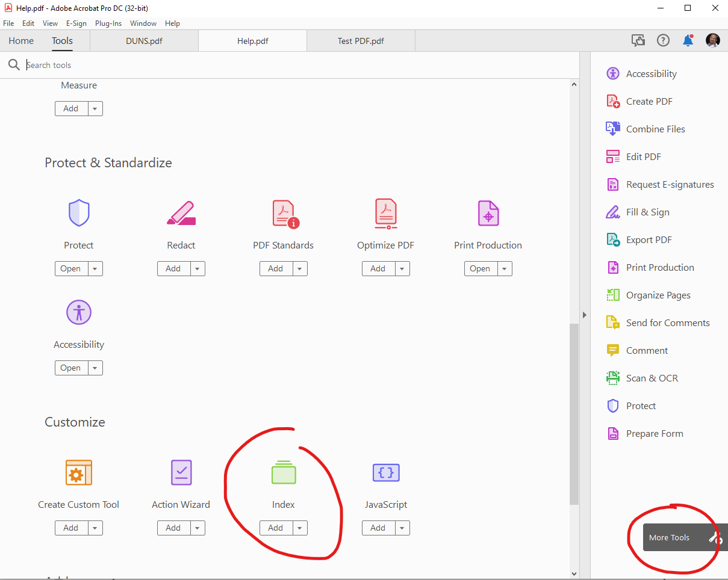Open the JavaScript tool icon
This screenshot has width=728, height=580.
point(385,472)
